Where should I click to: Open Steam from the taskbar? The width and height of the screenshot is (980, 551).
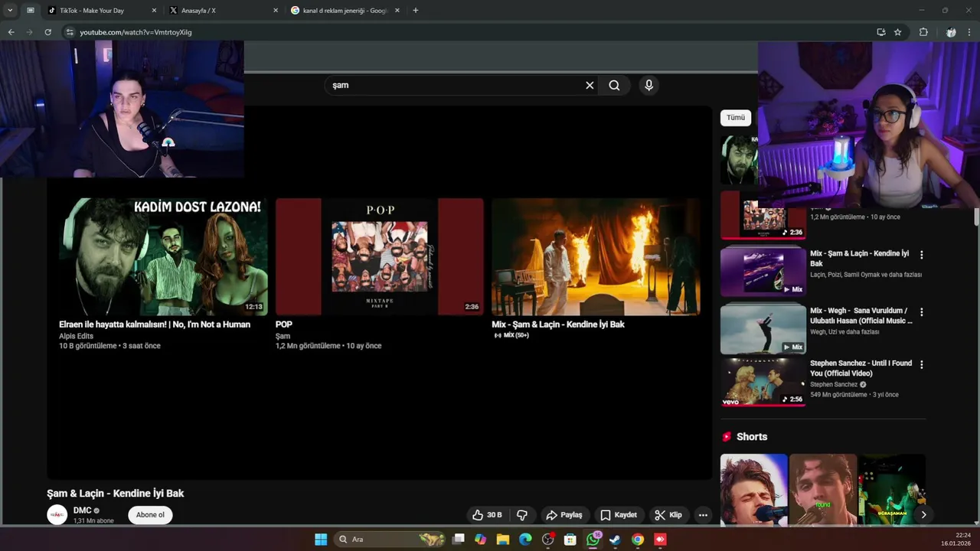tap(615, 540)
